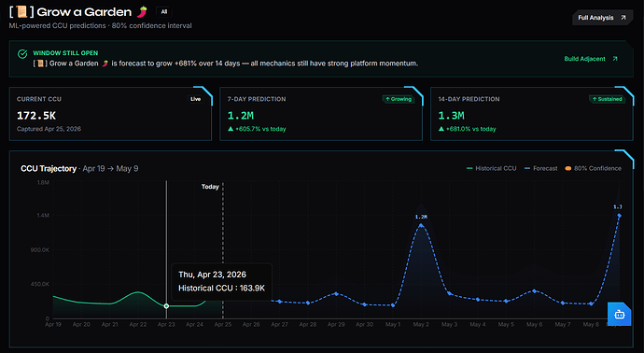Click the green up-triangle beside +605.7%
The image size is (644, 353).
coord(231,129)
